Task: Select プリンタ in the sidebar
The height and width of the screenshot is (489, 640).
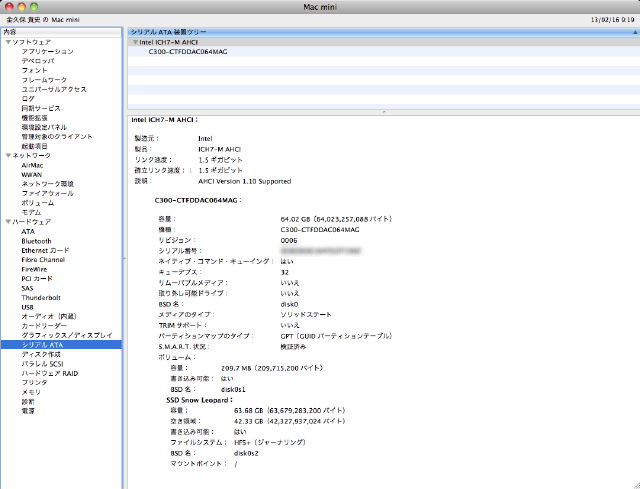Action: point(34,382)
